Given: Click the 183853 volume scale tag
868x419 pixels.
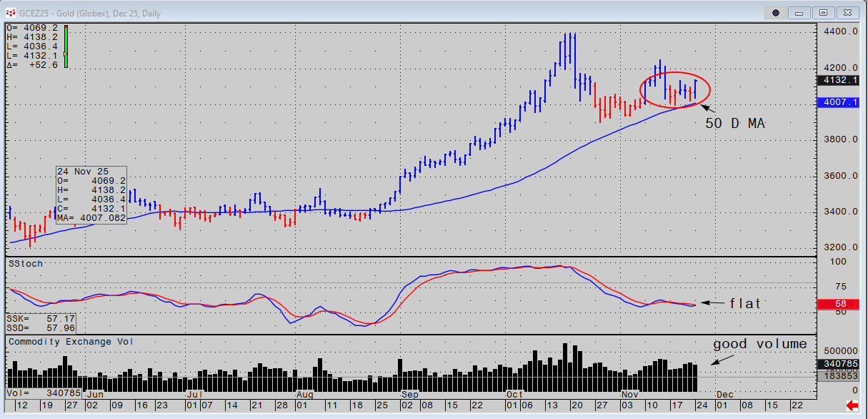Looking at the screenshot, I should 837,375.
